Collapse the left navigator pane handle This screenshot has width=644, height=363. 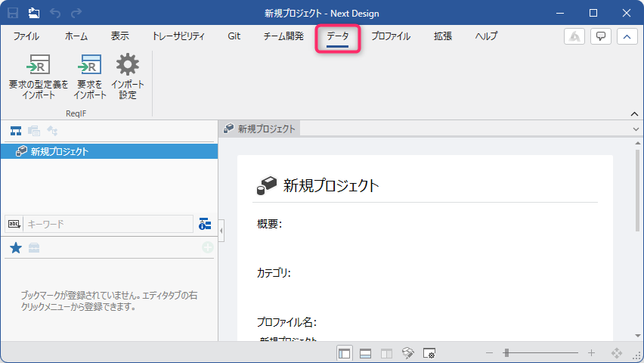click(x=221, y=231)
